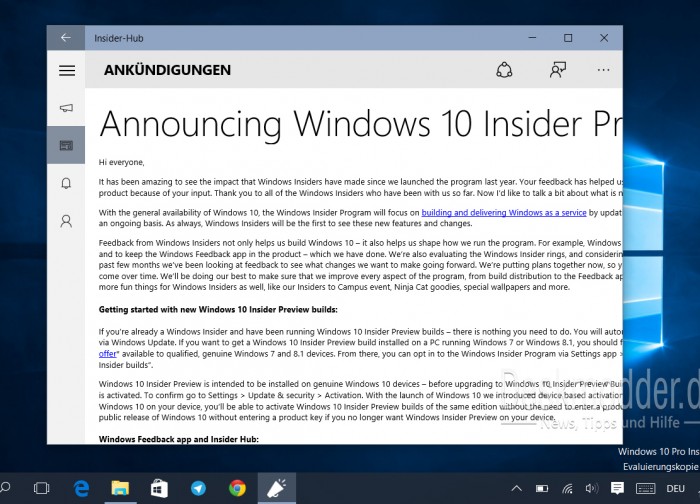
Task: Open the profile person sidebar icon
Action: point(66,221)
